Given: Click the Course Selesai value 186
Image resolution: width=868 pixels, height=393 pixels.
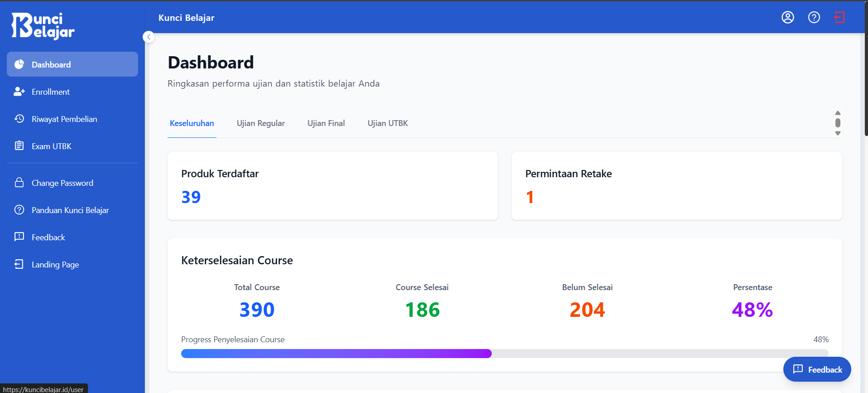Looking at the screenshot, I should [x=422, y=310].
